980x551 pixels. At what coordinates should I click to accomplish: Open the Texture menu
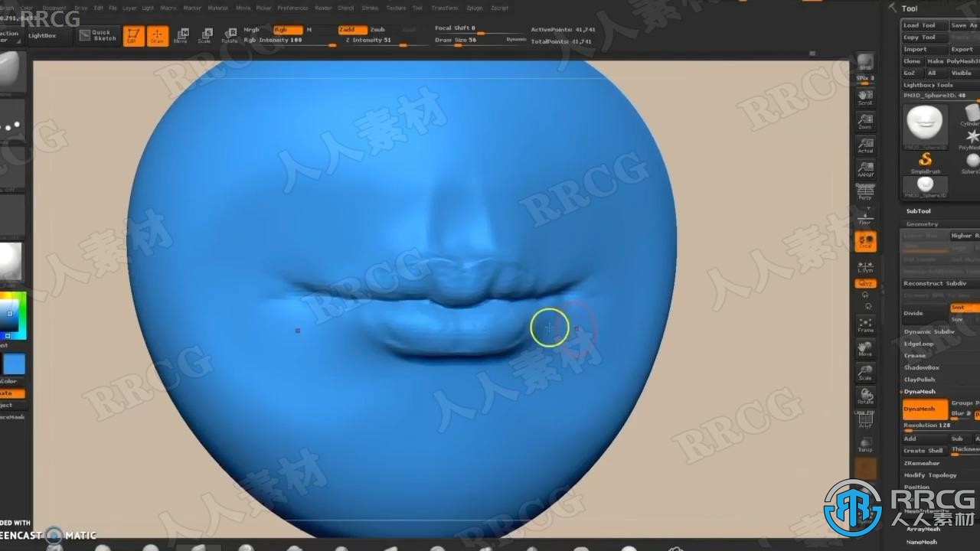pyautogui.click(x=396, y=8)
